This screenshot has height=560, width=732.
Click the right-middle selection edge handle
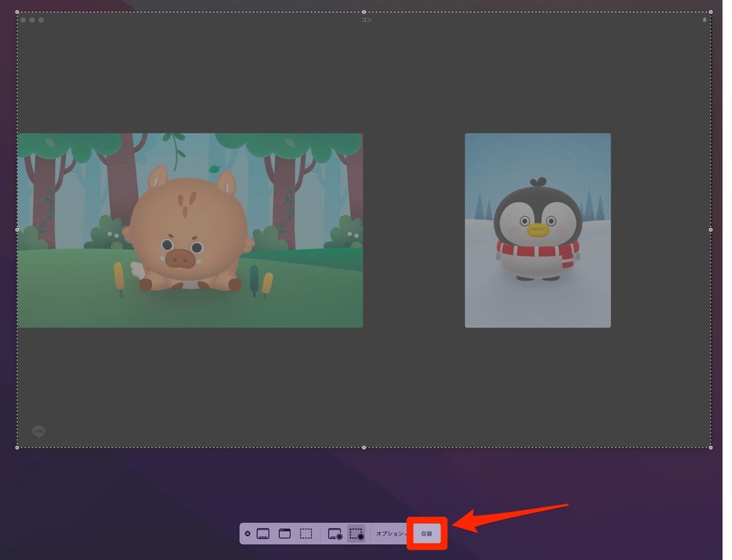[x=711, y=229]
